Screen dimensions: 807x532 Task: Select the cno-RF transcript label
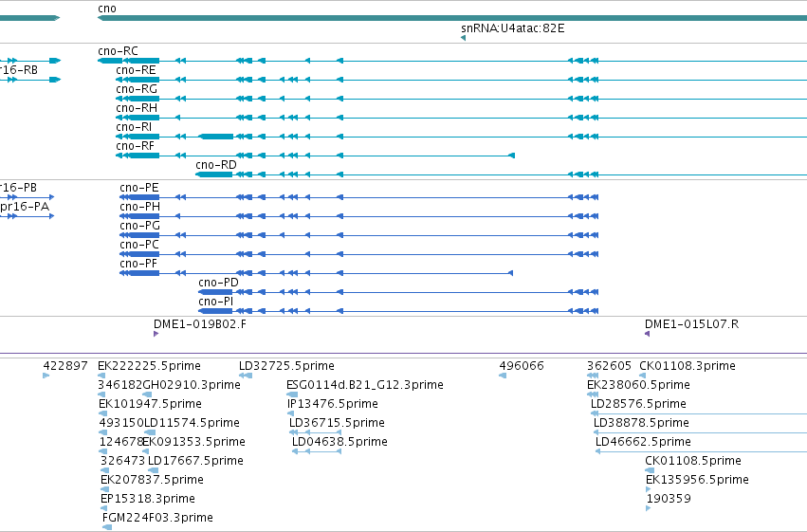click(x=135, y=146)
